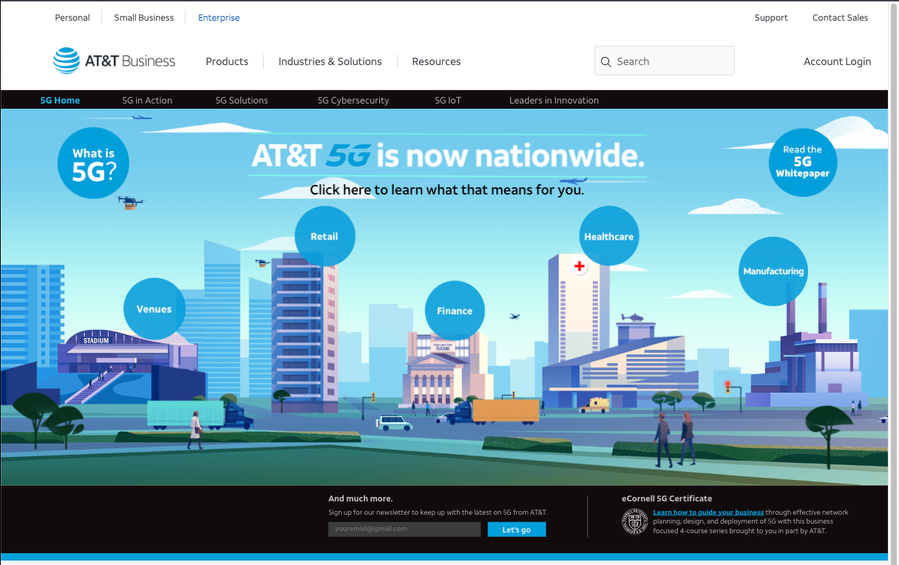The height and width of the screenshot is (565, 899).
Task: Open the Learn how to guide your business link
Action: (x=708, y=512)
